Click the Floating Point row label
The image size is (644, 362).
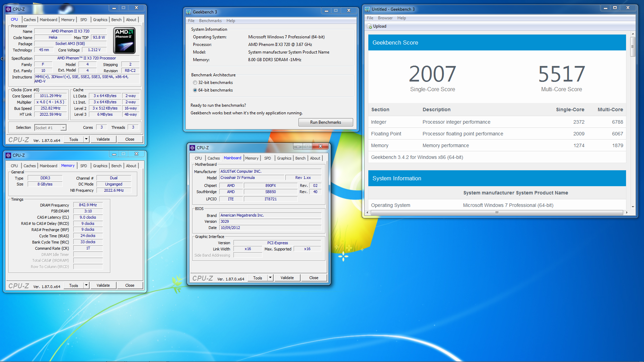[386, 134]
